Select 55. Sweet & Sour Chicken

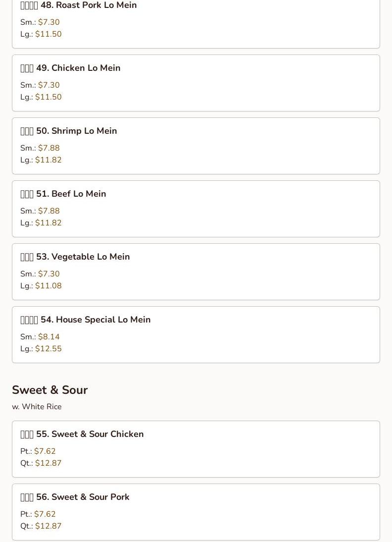[196, 449]
